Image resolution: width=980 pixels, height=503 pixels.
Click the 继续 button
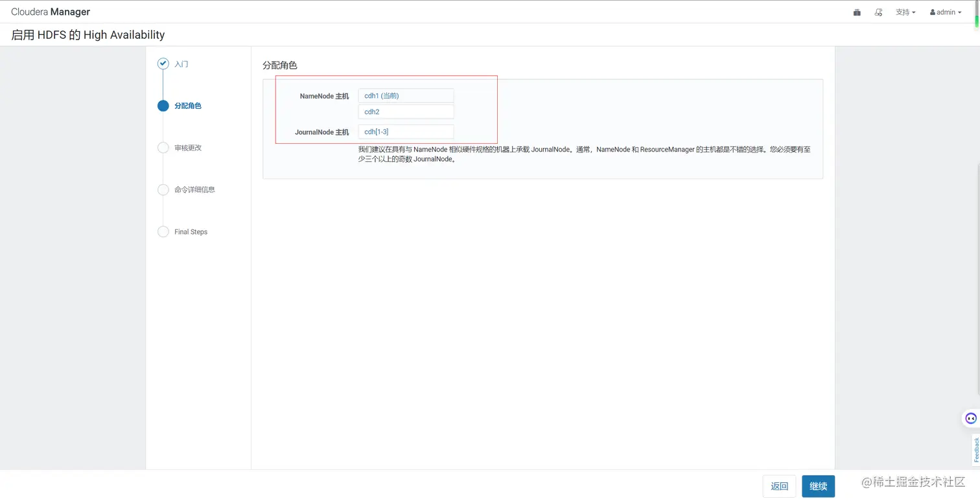click(x=819, y=486)
